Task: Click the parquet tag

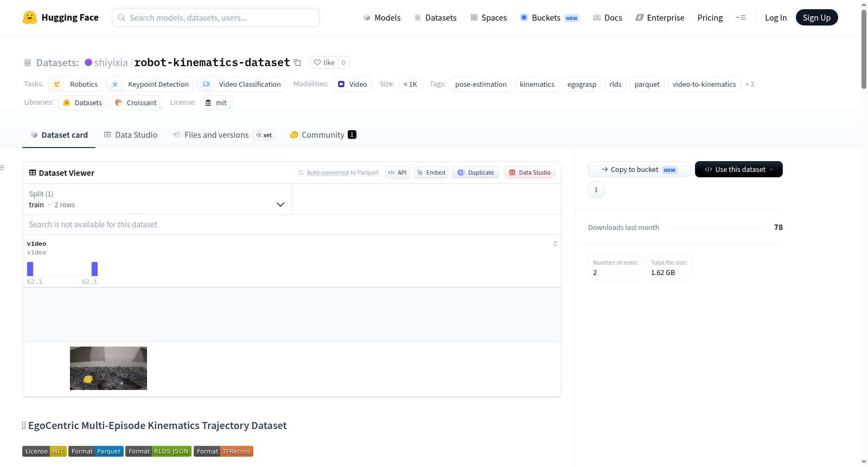Action: tap(647, 84)
